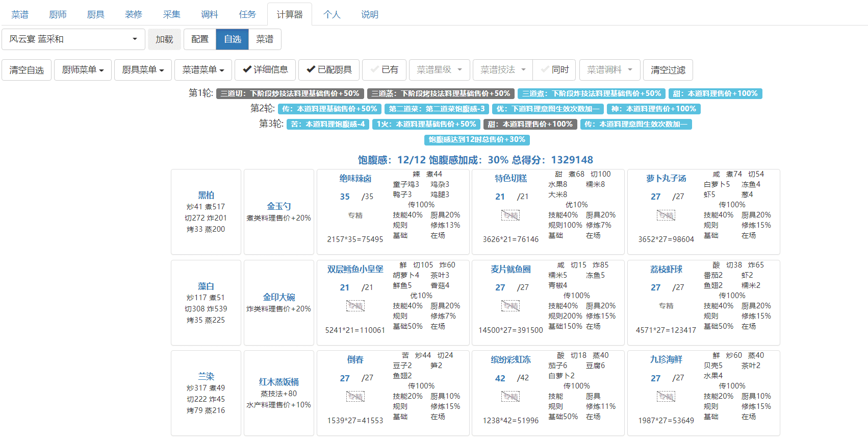This screenshot has width=868, height=438.
Task: Toggle 专精 mastery for 特色切糕
Action: click(510, 215)
